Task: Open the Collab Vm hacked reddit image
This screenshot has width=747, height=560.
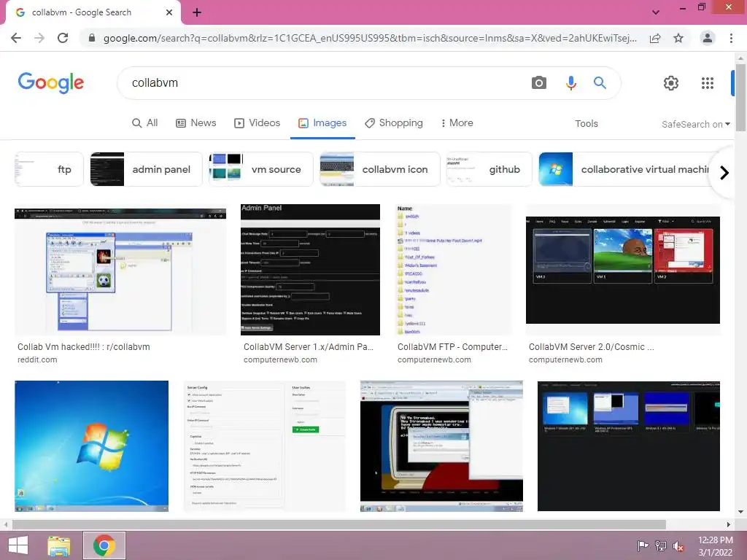Action: coord(120,271)
